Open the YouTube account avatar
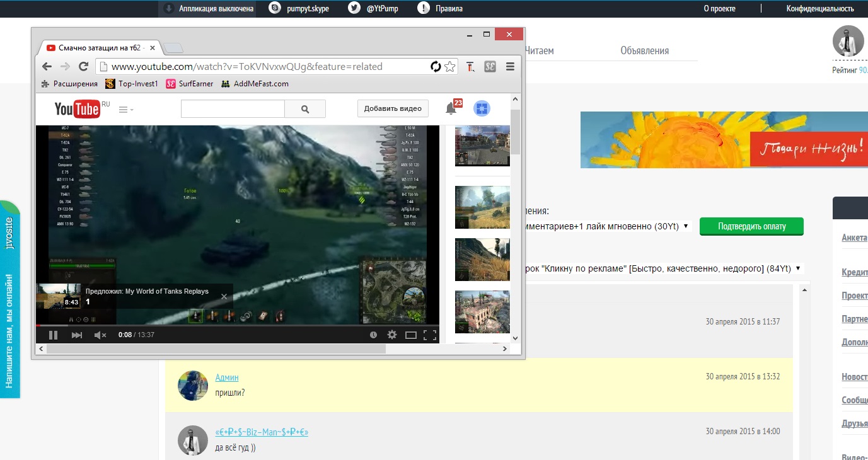 [482, 108]
